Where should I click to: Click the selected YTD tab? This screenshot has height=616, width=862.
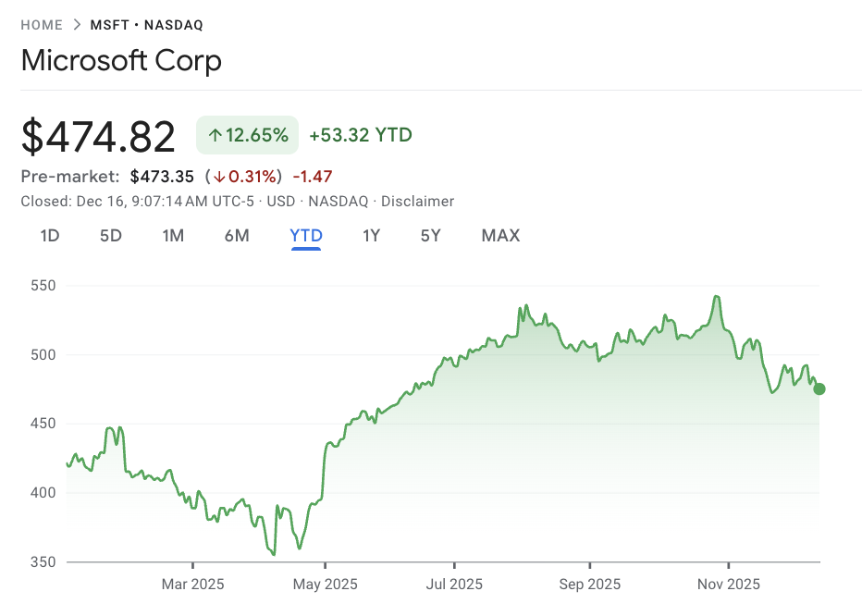pos(306,236)
